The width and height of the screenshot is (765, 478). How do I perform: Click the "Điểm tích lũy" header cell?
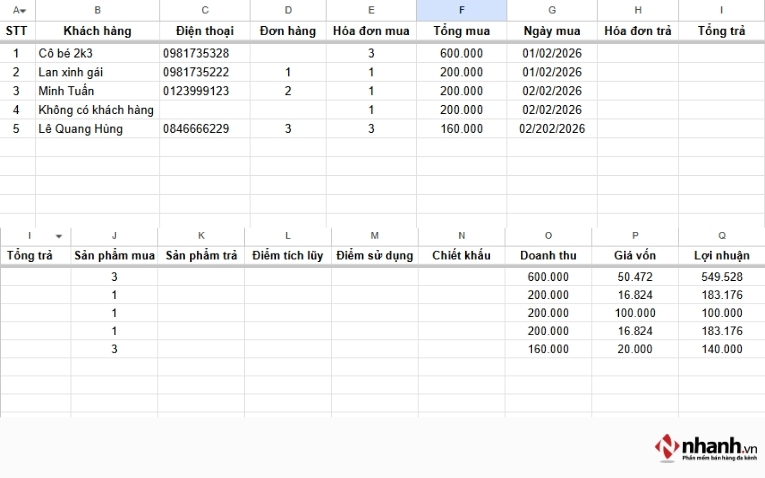pos(288,256)
